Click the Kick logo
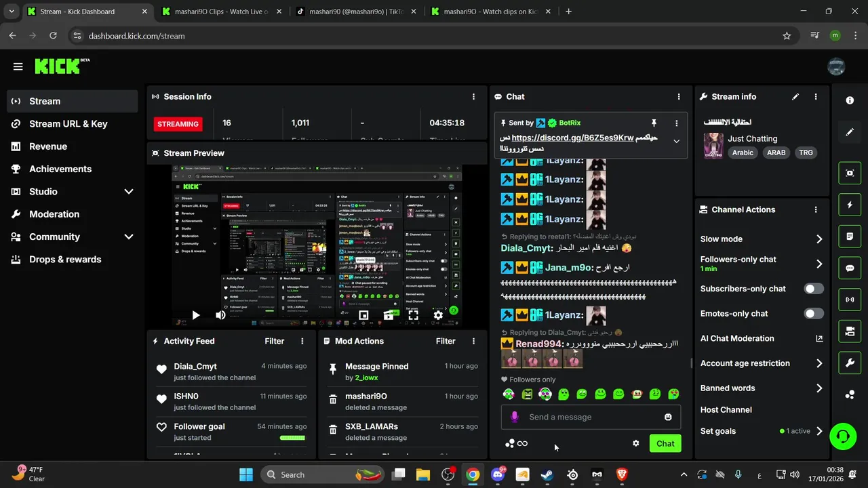 (61, 66)
